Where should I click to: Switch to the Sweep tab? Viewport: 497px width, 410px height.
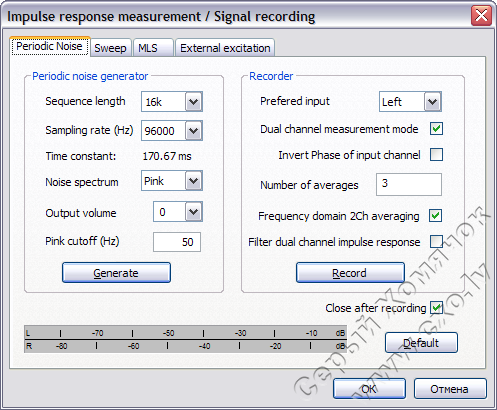click(x=110, y=48)
